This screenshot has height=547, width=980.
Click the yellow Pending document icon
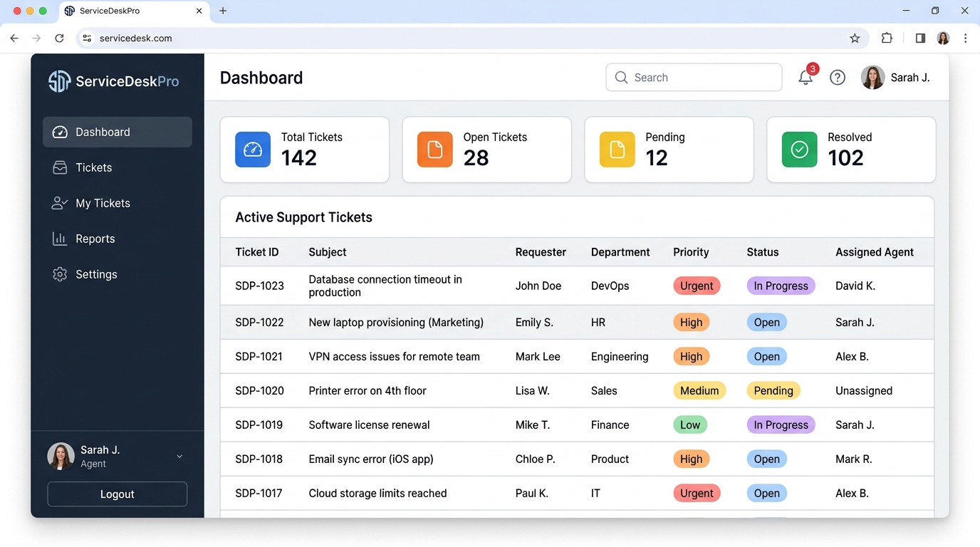coord(617,150)
